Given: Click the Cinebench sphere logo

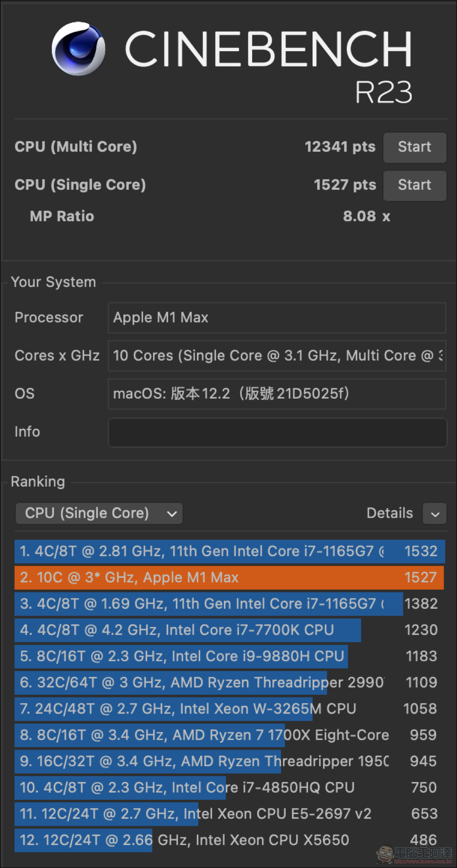Looking at the screenshot, I should pyautogui.click(x=79, y=48).
